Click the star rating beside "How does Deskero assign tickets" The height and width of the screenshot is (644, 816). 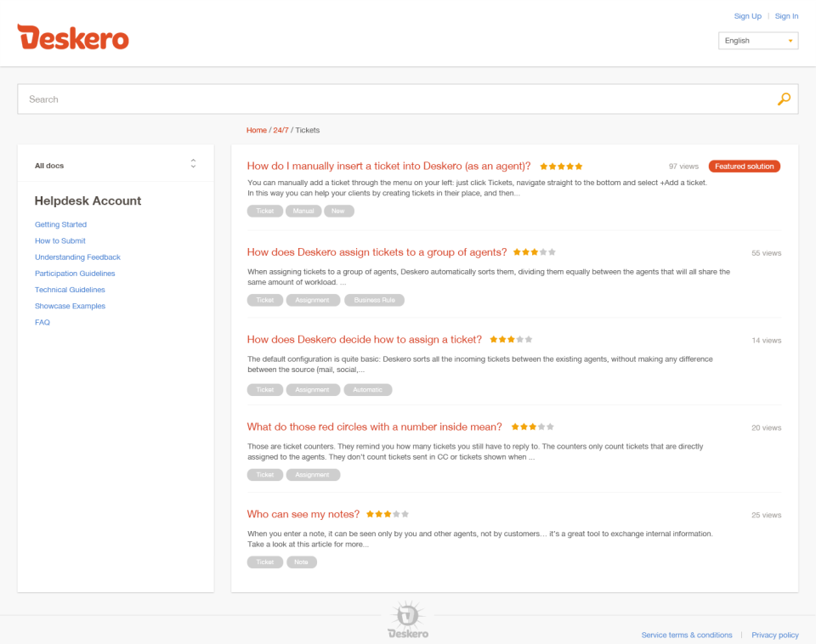[x=533, y=252]
